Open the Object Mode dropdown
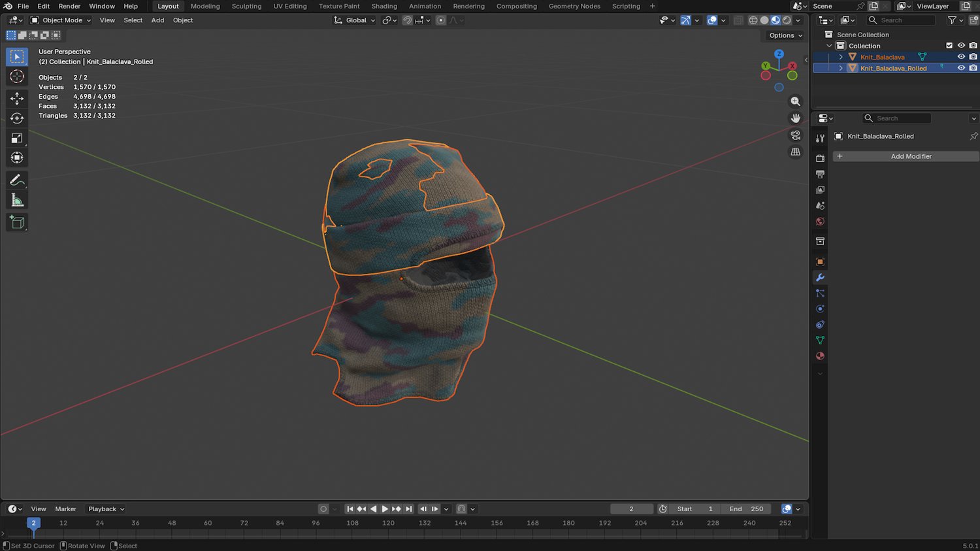The image size is (980, 551). coord(61,20)
